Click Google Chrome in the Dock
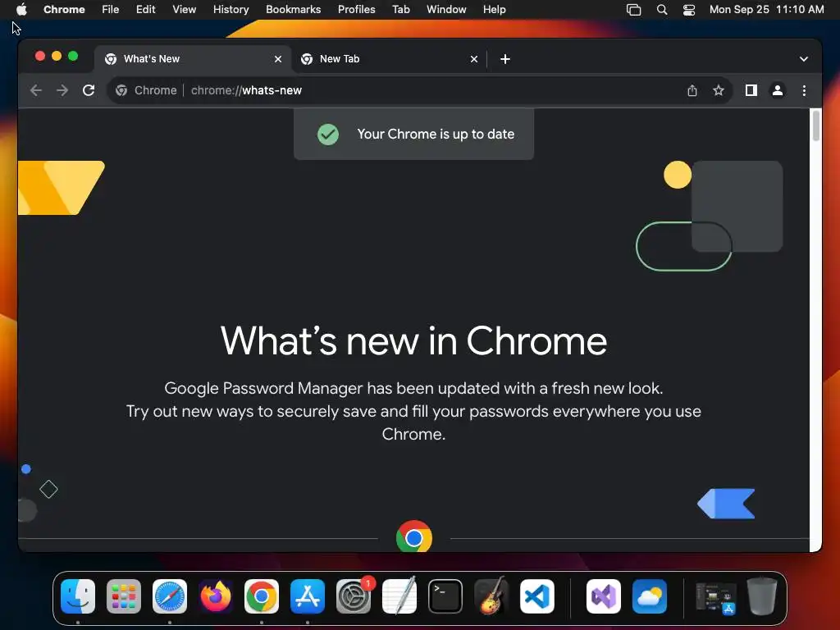The height and width of the screenshot is (630, 840). 262,596
